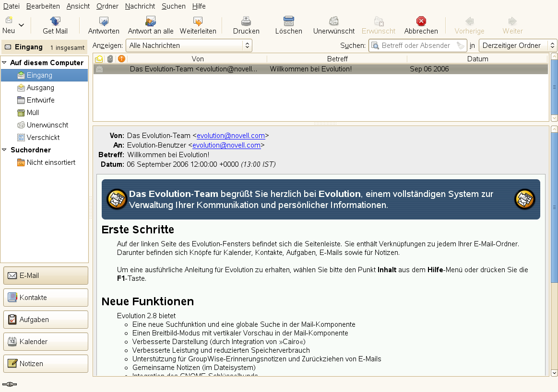The image size is (558, 392).
Task: Open the Suchen menu
Action: tap(173, 6)
